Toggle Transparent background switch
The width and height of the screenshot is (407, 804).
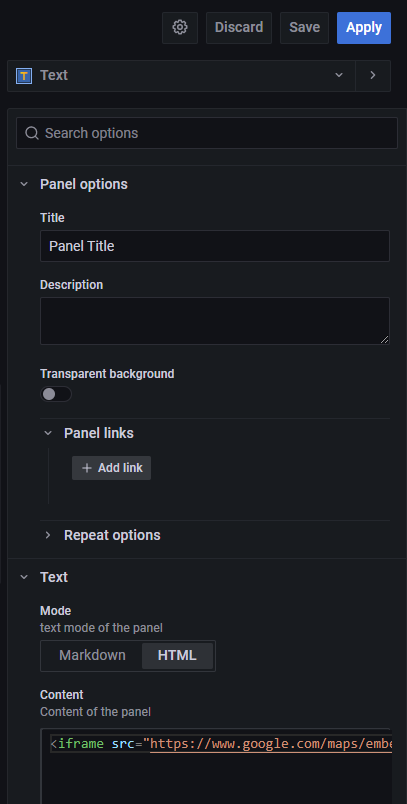click(56, 394)
